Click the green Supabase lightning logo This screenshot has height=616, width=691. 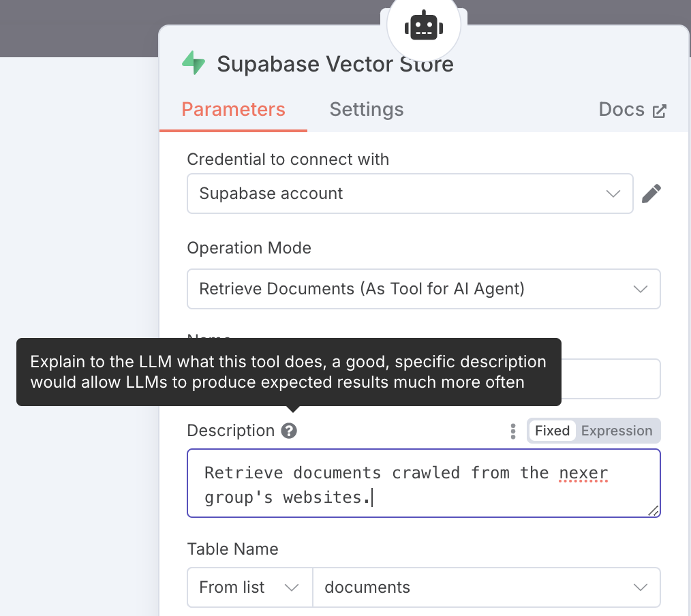(x=194, y=63)
